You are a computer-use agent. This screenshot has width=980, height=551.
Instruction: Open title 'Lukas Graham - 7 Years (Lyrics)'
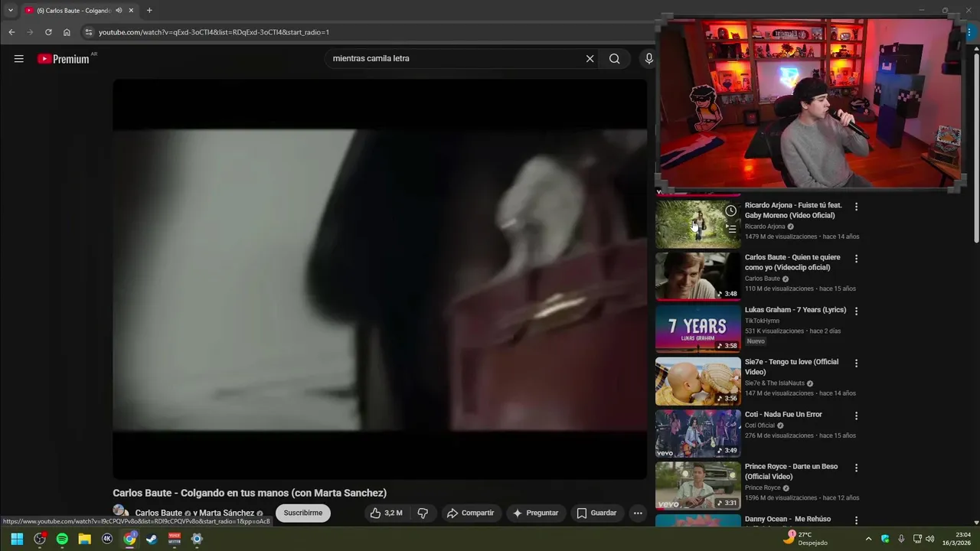(x=795, y=310)
